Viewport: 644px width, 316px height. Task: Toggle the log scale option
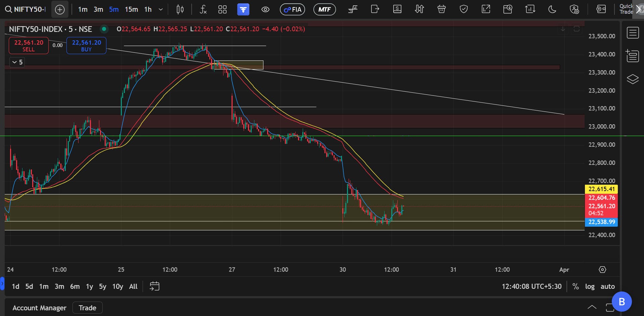pyautogui.click(x=590, y=286)
